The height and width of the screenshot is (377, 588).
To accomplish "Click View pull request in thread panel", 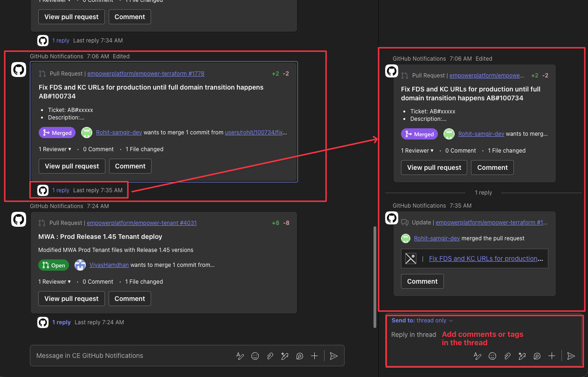I will pos(434,168).
